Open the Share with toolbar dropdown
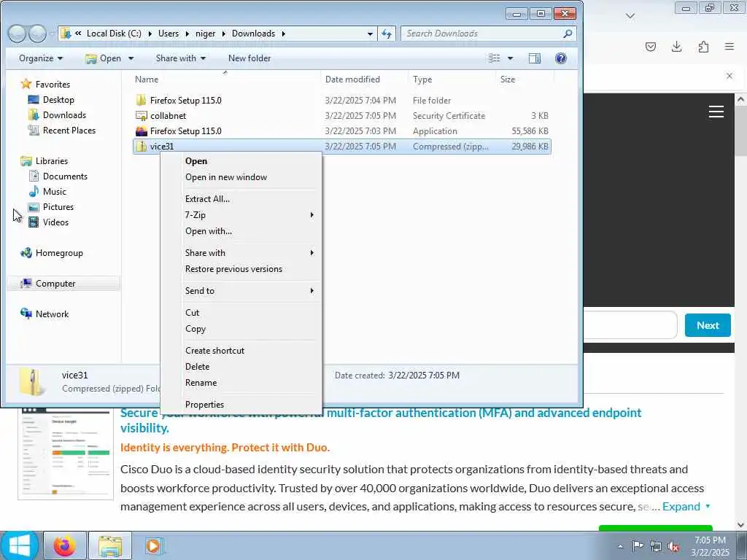 pos(181,58)
